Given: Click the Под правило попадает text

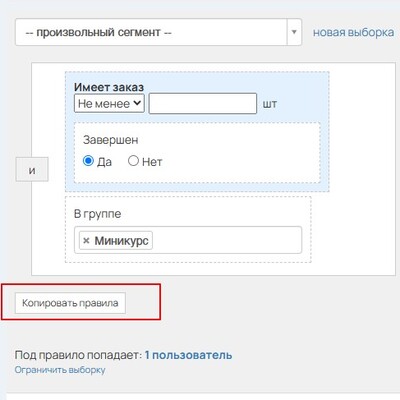Looking at the screenshot, I should [x=78, y=355].
